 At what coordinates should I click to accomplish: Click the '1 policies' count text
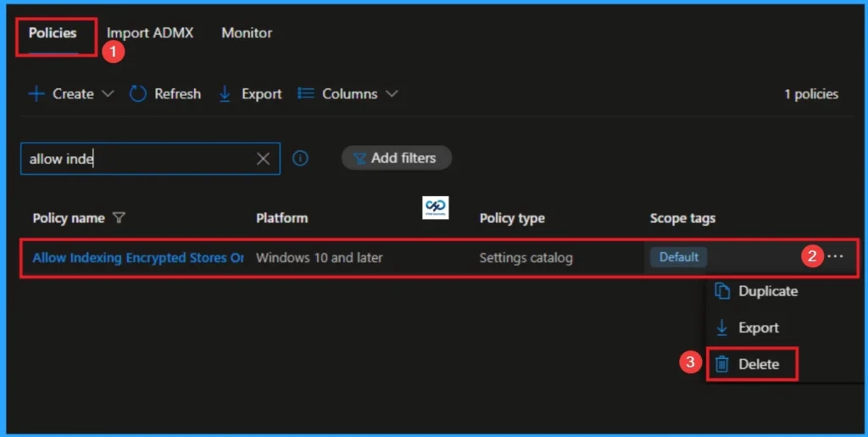(x=811, y=94)
